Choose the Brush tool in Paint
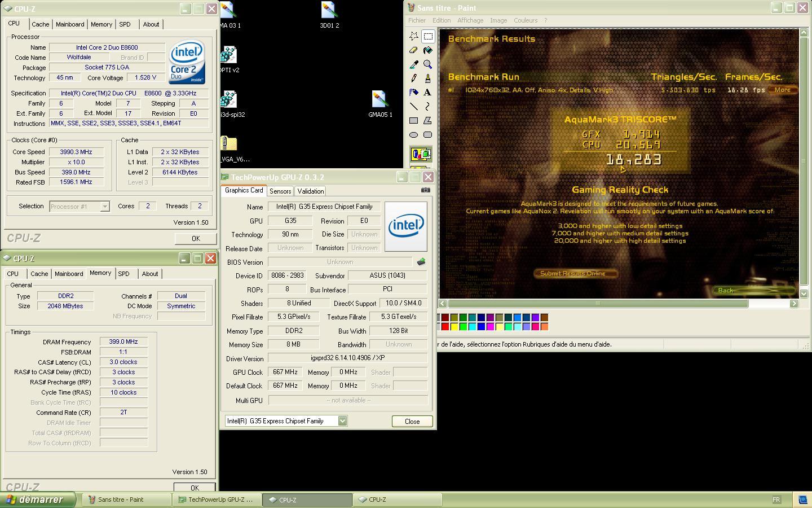This screenshot has width=812, height=508. (428, 78)
